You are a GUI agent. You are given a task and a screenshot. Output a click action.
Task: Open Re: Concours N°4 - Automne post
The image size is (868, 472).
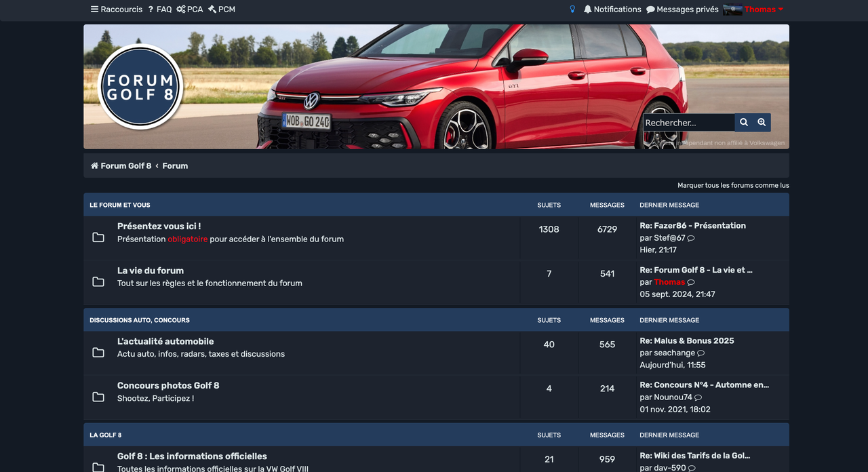coord(704,385)
